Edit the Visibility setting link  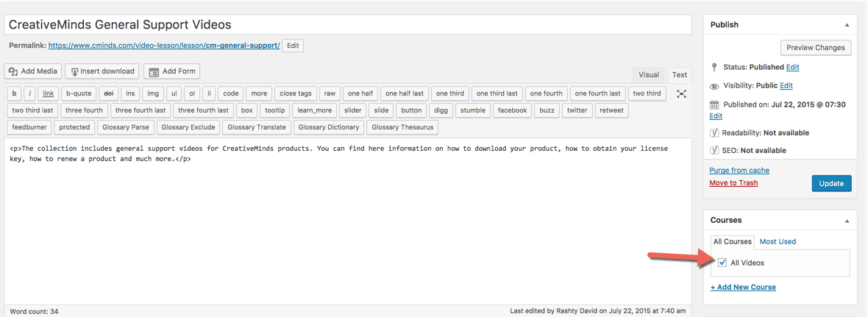click(x=786, y=86)
